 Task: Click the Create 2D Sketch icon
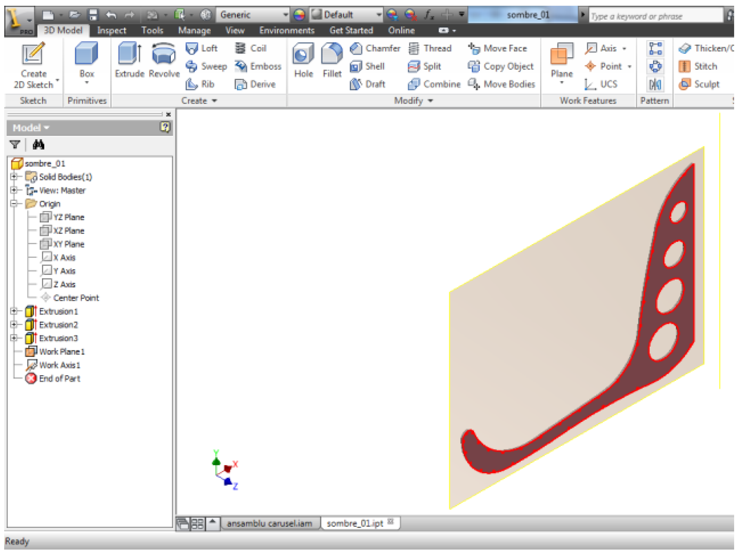(x=33, y=54)
